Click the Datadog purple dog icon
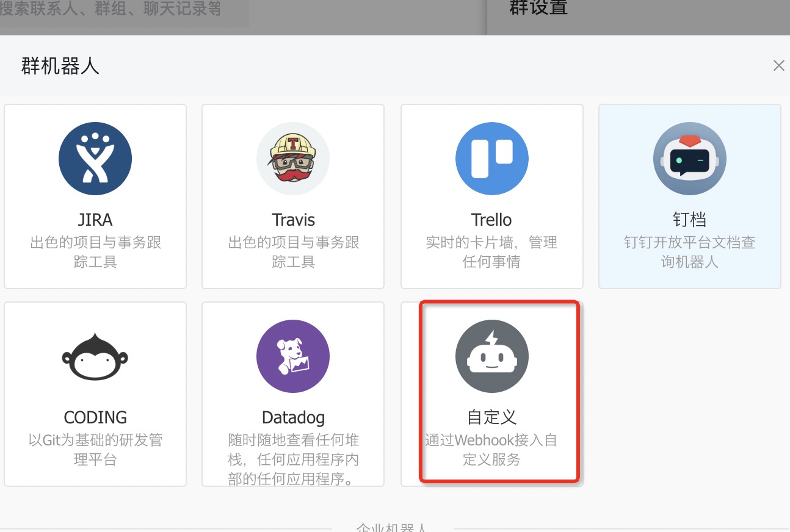The width and height of the screenshot is (790, 532). pos(293,356)
